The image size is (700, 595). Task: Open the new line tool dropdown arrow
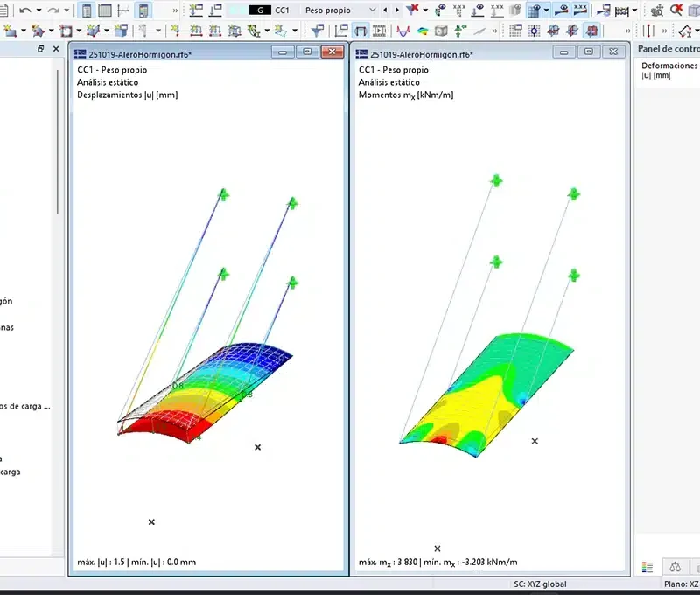pos(51,31)
